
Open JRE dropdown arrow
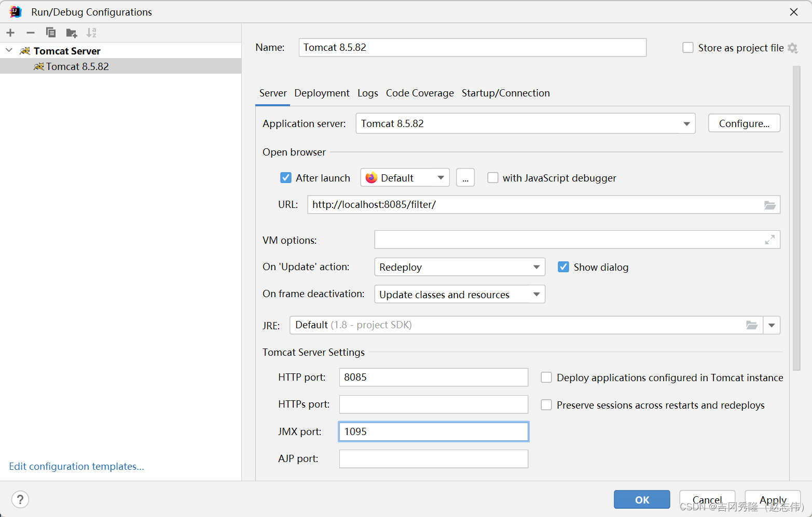pos(772,325)
